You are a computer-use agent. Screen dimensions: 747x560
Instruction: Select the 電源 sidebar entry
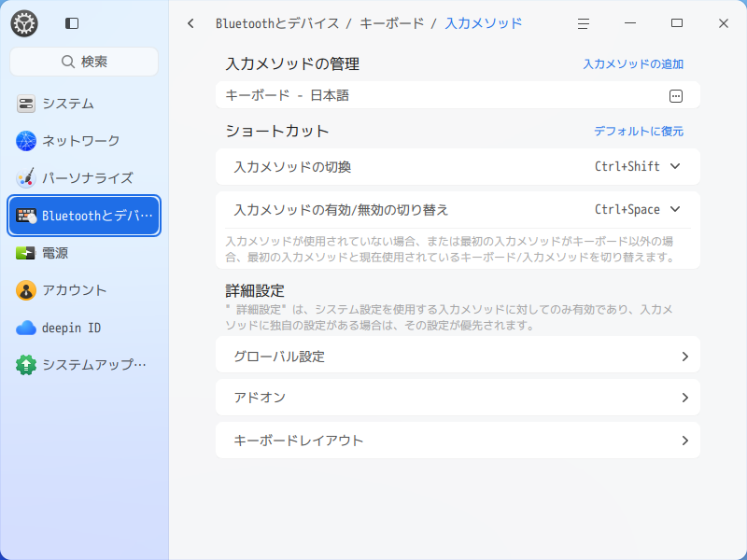pyautogui.click(x=84, y=253)
